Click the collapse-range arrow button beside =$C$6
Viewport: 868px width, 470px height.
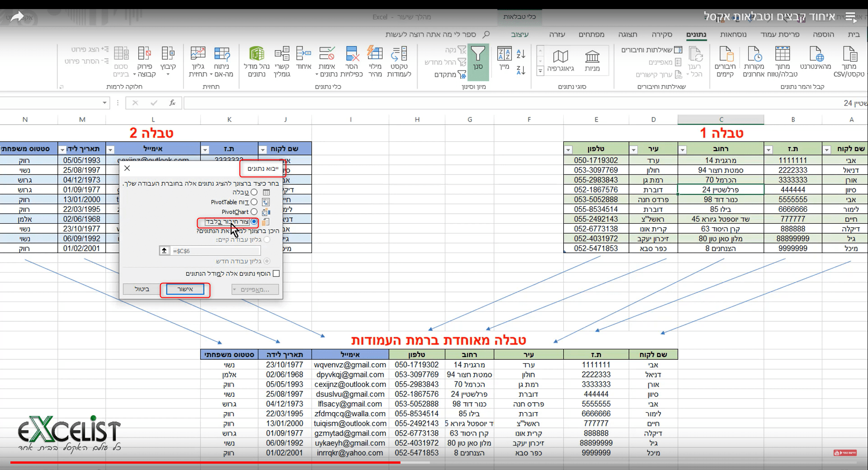pos(164,250)
